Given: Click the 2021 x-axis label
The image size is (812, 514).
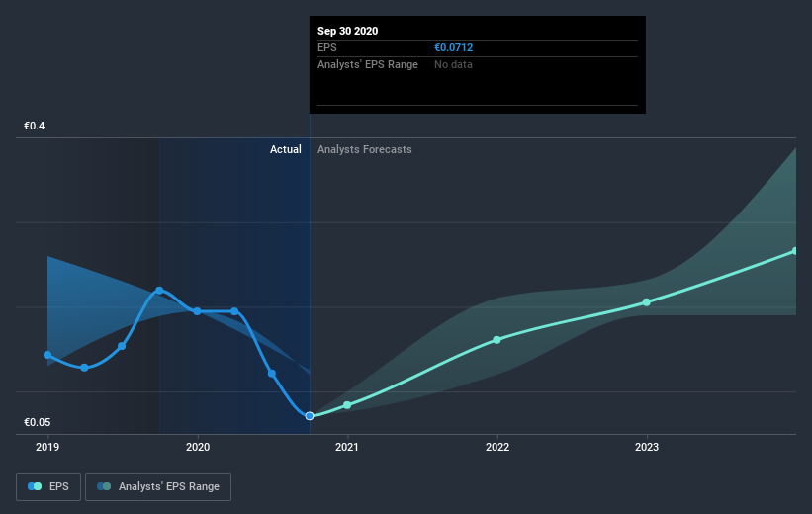Looking at the screenshot, I should 347,447.
